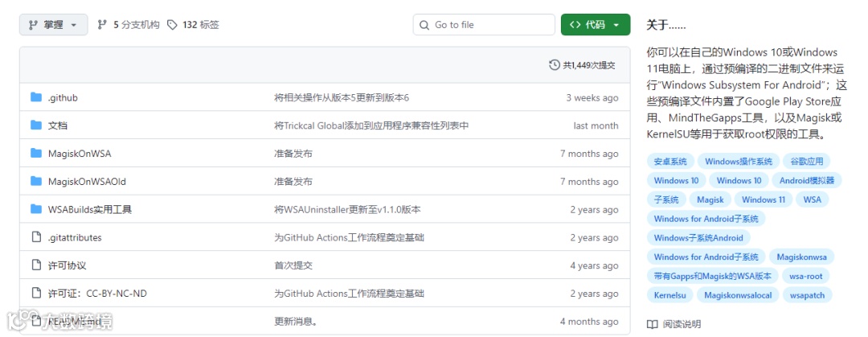Click the 4 months ago timestamp
Screen dimensions: 868x337
coord(589,322)
